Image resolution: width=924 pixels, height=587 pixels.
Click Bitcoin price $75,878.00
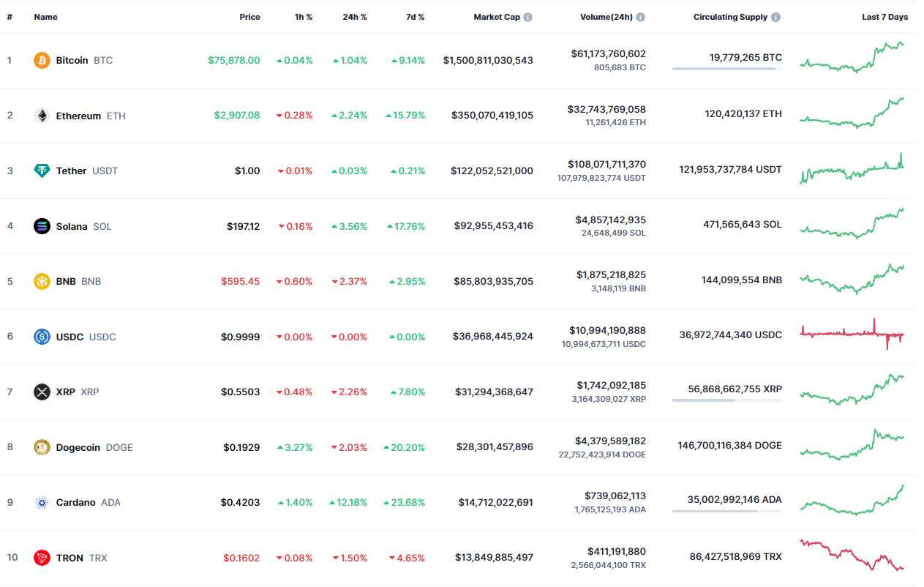pos(233,60)
